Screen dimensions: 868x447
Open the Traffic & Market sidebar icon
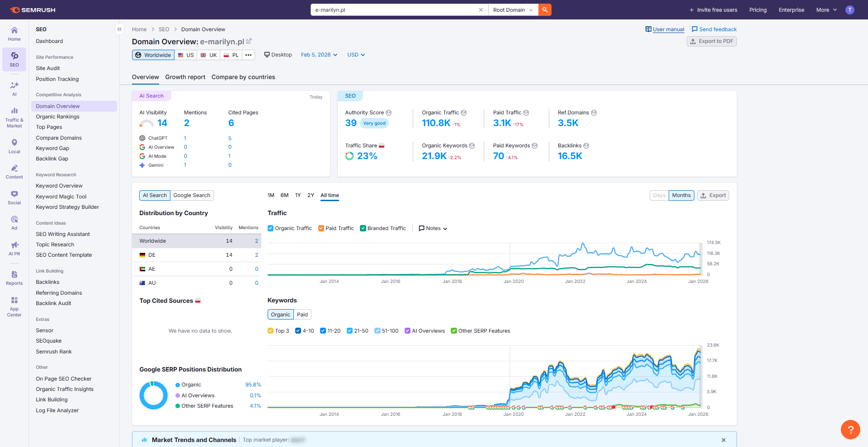point(14,117)
